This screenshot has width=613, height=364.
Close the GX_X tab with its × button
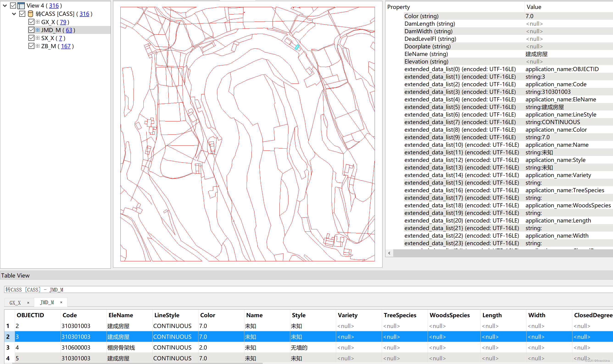28,303
